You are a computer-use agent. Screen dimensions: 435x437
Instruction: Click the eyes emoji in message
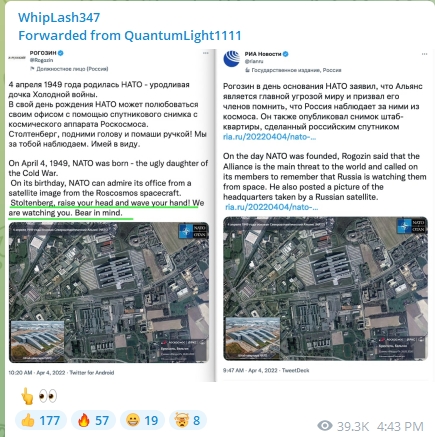[x=48, y=396]
